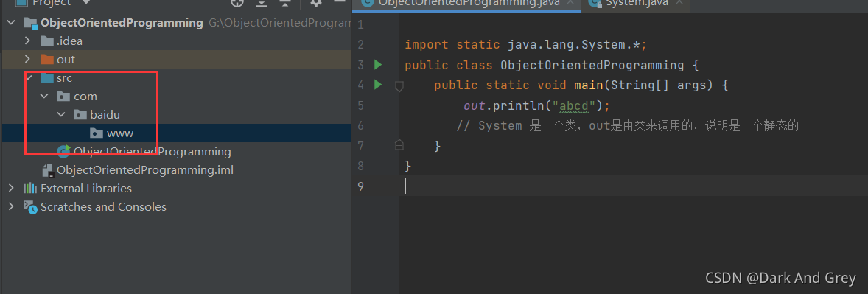Screen dimensions: 868x294
Task: Open the Project view dropdown arrow
Action: pos(85,2)
